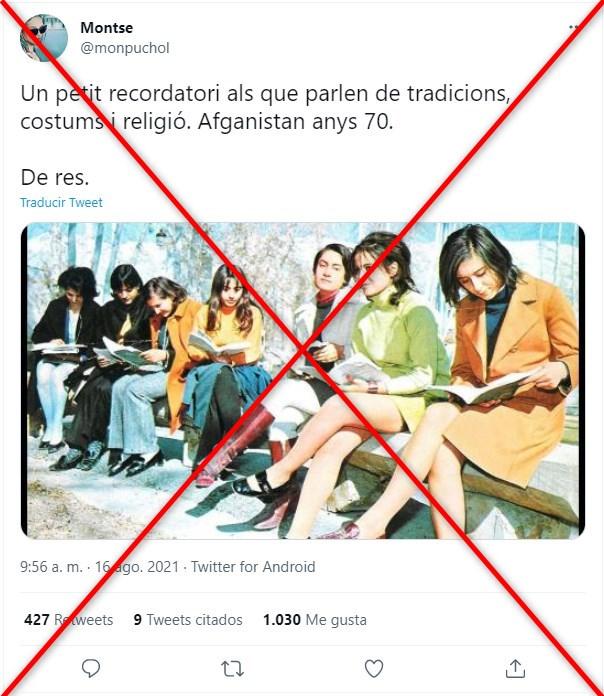Click the retweet arrows icon

coord(232,668)
